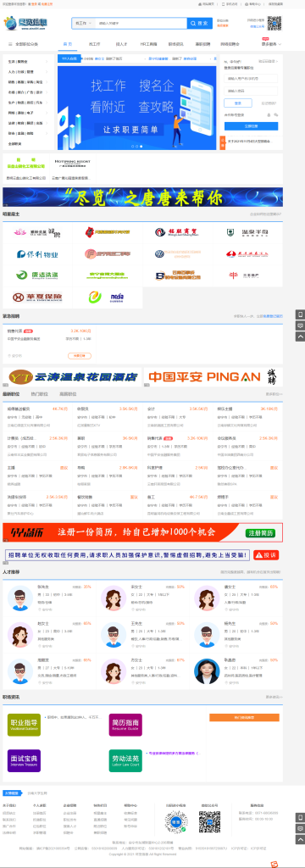Image resolution: width=305 pixels, height=868 pixels.
Task: Expand 财会|金融|保险 category row
Action: (x=28, y=133)
